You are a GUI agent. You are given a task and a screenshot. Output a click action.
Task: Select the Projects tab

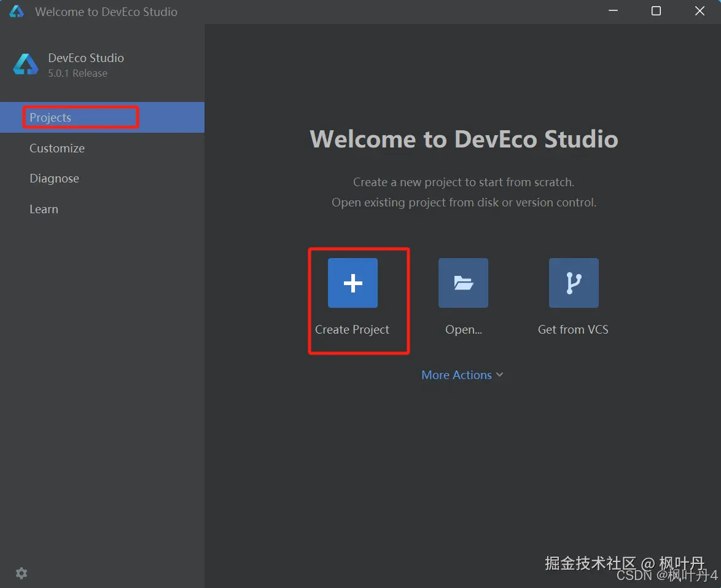click(x=102, y=117)
